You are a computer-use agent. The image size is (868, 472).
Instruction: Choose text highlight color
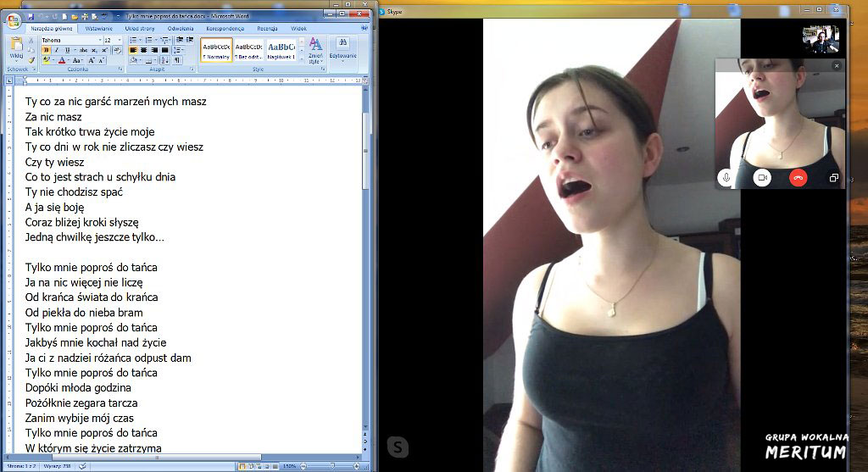coord(46,60)
